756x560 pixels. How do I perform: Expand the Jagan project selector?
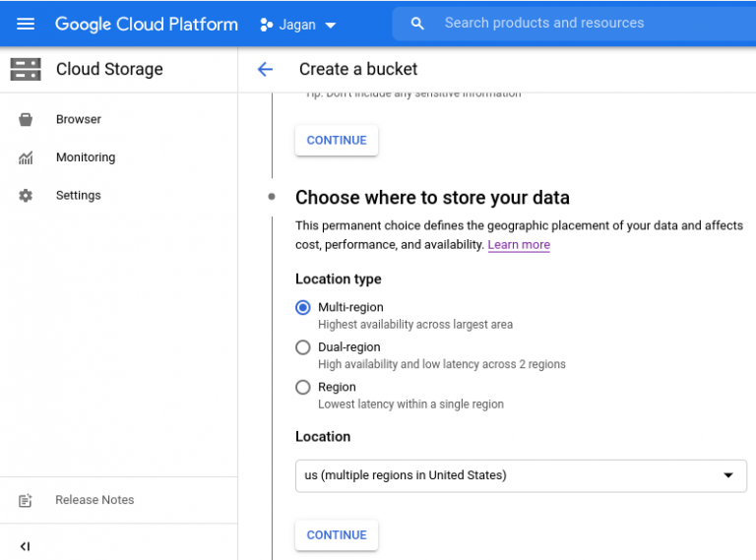tap(298, 25)
